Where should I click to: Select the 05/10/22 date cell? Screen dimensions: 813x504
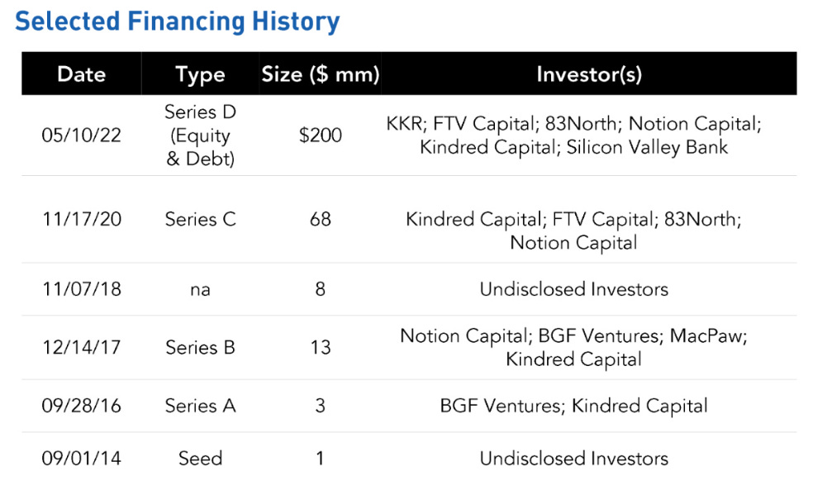click(82, 136)
